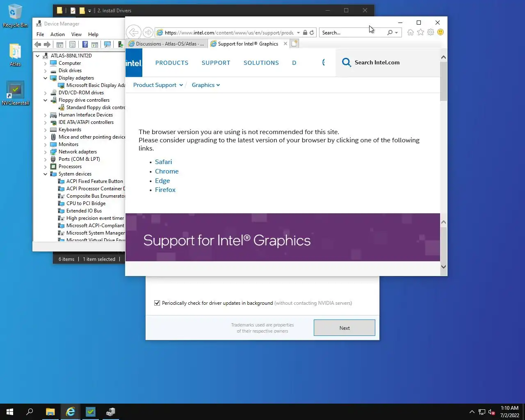Expand Human Interface Devices node
This screenshot has width=525, height=420.
(x=45, y=115)
